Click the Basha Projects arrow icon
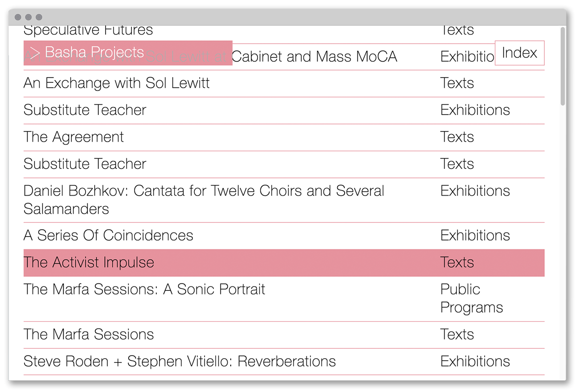 [x=34, y=53]
